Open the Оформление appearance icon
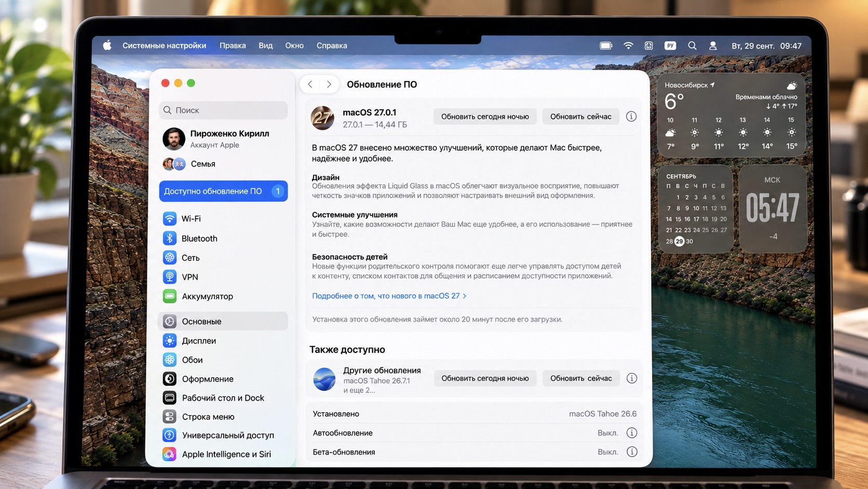The width and height of the screenshot is (868, 489). point(170,379)
